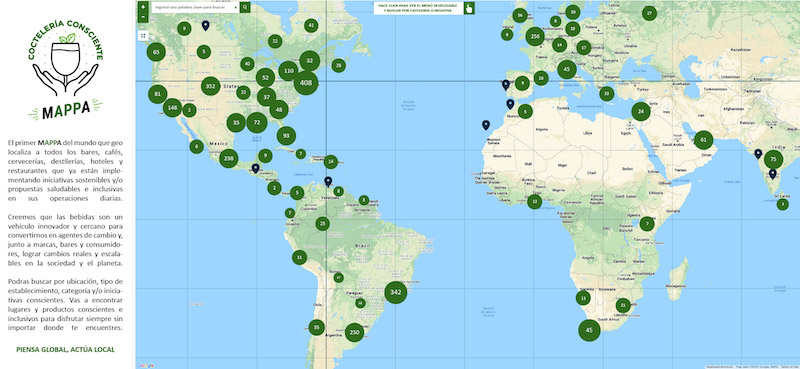
Task: Expand the 26 cluster off Atlantic Canada
Action: point(338,65)
